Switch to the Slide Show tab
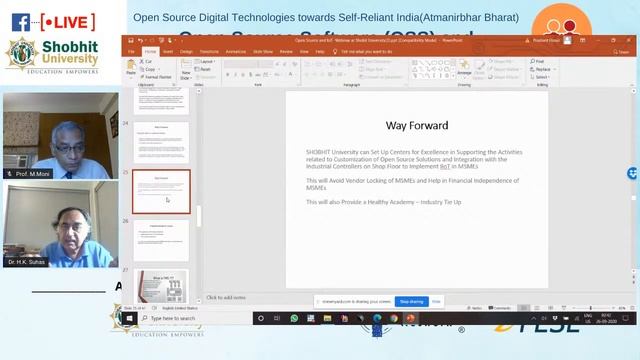640x360 pixels. 263,52
